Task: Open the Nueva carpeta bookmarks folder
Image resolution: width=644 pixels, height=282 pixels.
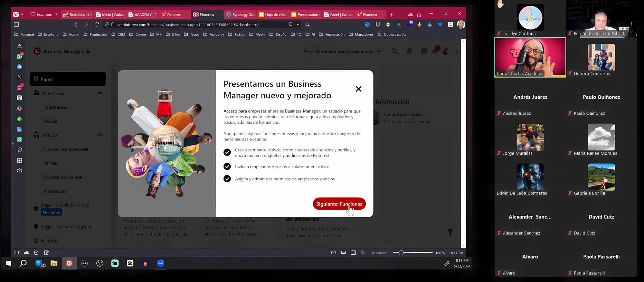Action: [x=392, y=34]
